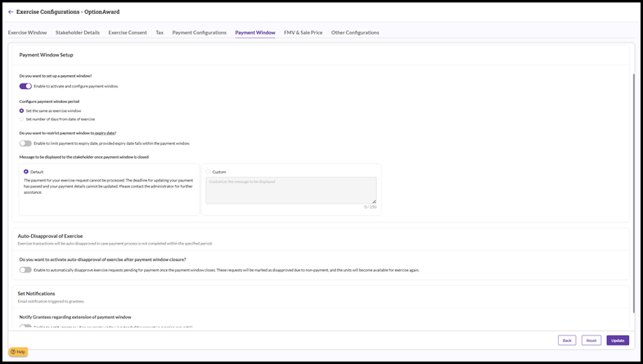Screen dimensions: 643x364
Task: Enable the auto-disapproval of exercise toggle
Action: 25,270
